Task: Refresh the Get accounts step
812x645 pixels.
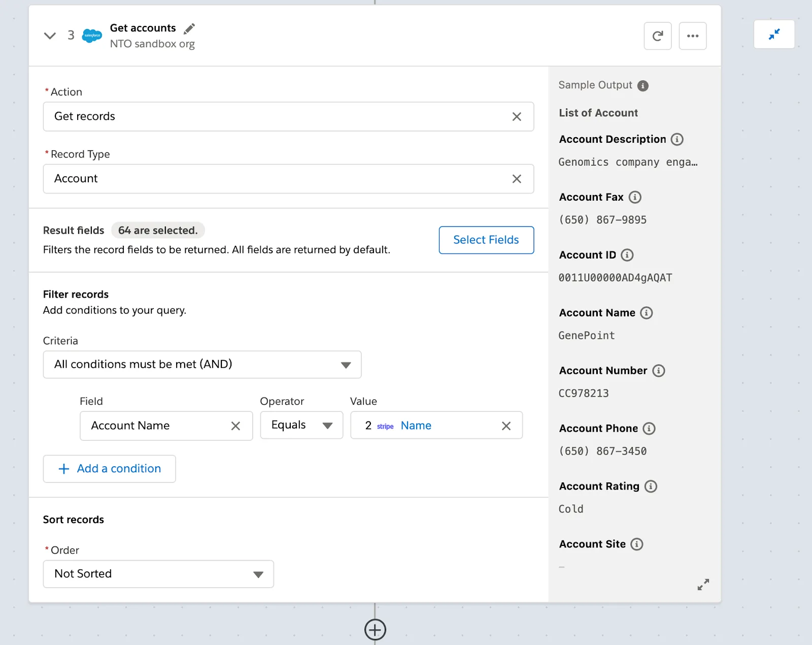Action: [x=658, y=36]
